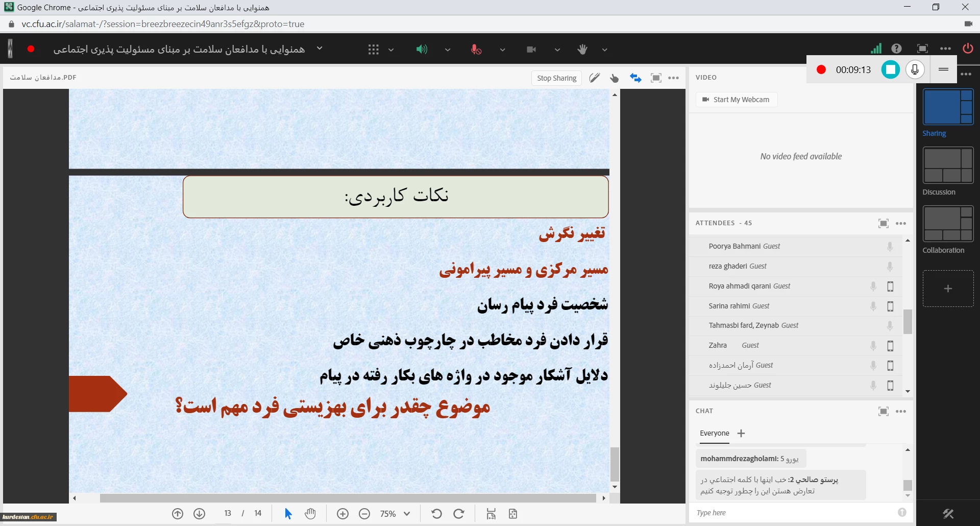Switch to the Discussion layout
The width and height of the screenshot is (980, 526).
(x=948, y=165)
